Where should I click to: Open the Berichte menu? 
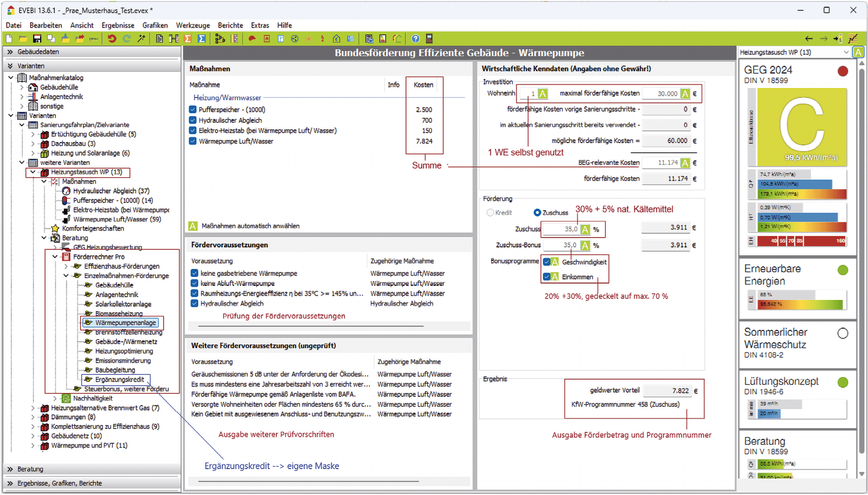pyautogui.click(x=230, y=25)
